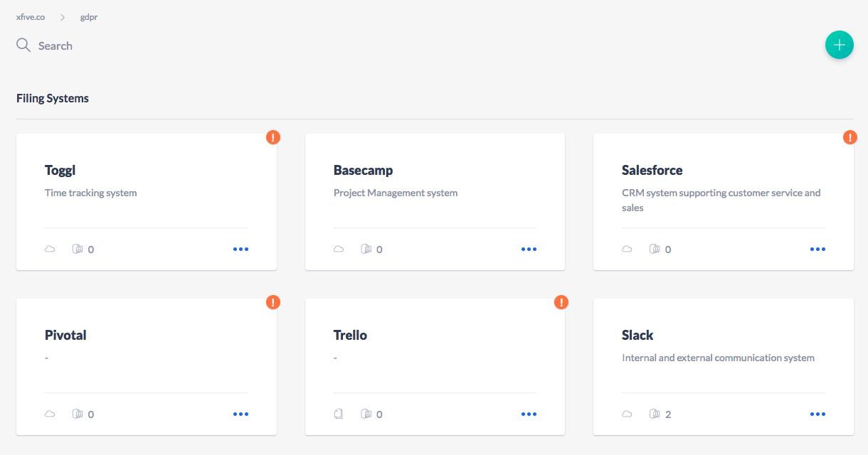The height and width of the screenshot is (455, 868).
Task: Open the three-dot menu on Pivotal card
Action: tap(240, 414)
